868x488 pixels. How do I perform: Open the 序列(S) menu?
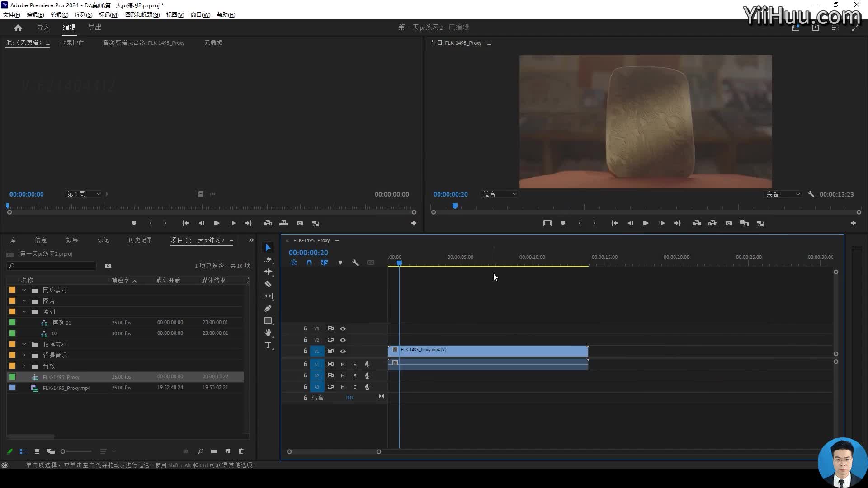tap(84, 14)
